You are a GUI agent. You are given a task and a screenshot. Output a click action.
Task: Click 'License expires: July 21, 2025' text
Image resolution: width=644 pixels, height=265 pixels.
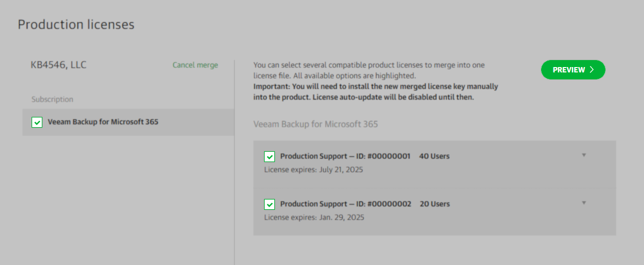(x=313, y=170)
